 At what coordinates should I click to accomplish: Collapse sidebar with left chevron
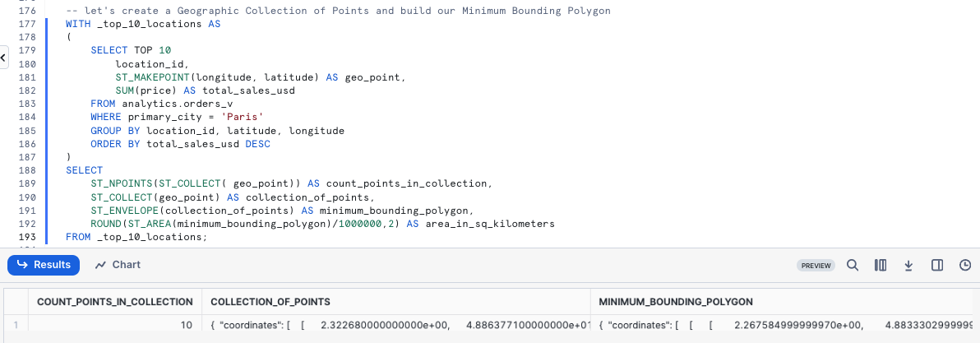[3, 58]
